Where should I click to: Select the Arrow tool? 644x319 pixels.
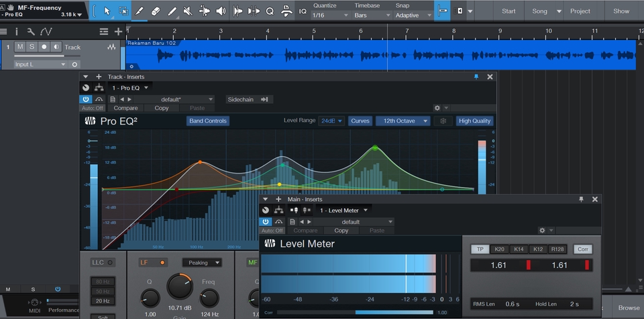[x=107, y=11]
